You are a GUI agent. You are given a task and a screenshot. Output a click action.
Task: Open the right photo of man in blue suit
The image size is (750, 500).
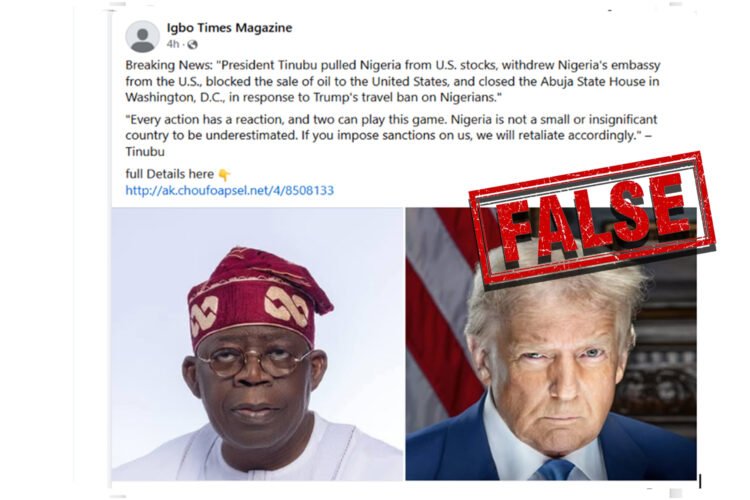coord(551,344)
